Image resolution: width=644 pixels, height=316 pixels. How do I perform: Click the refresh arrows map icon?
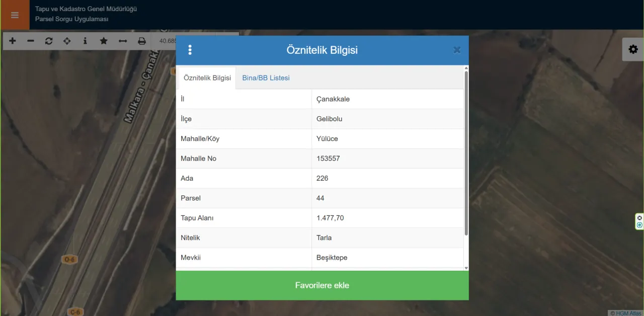point(49,41)
